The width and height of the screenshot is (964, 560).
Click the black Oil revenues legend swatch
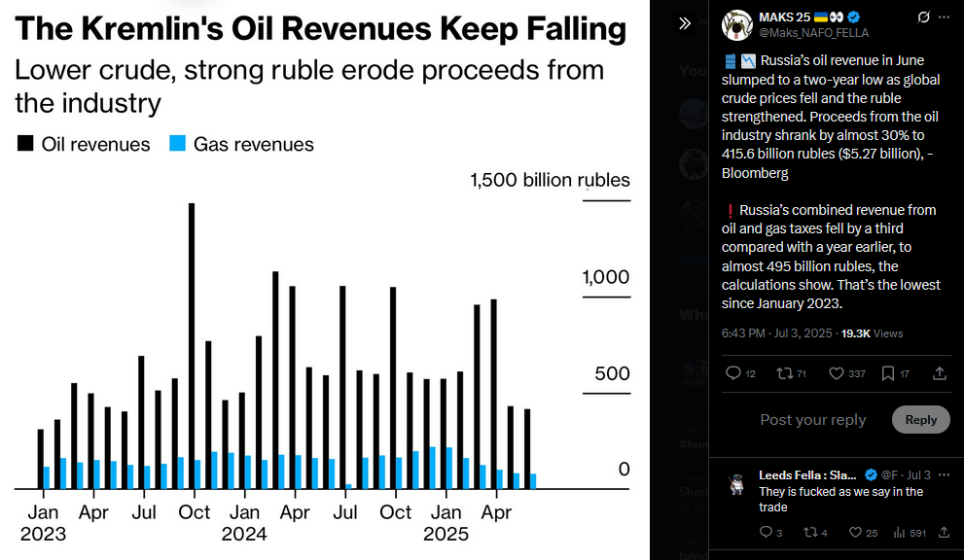[25, 144]
